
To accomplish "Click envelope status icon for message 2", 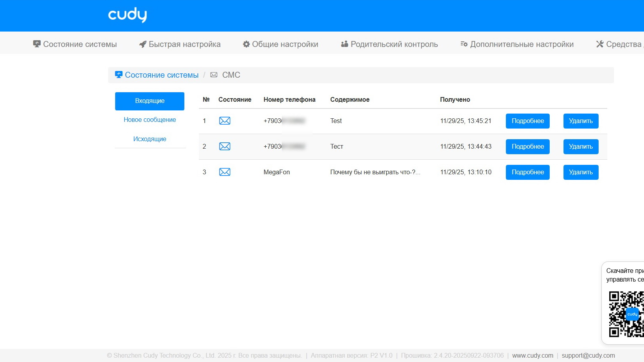I will 225,146.
